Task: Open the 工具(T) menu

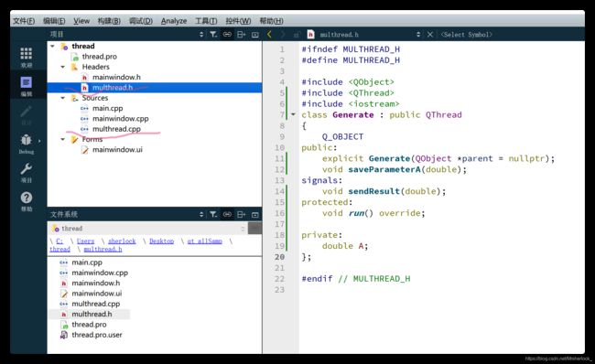Action: [206, 21]
